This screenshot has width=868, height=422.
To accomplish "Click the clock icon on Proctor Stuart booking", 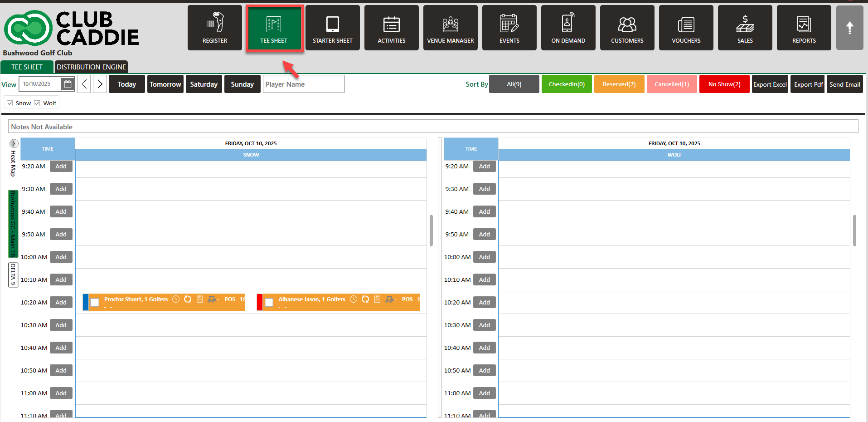I will pos(176,299).
